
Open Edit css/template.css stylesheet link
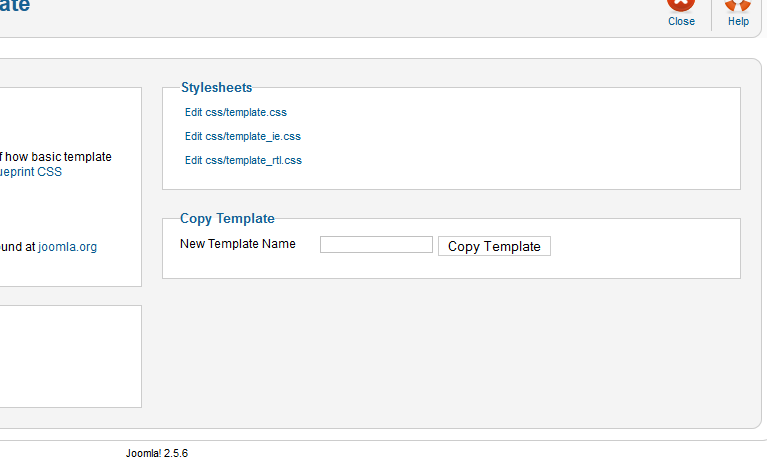(x=236, y=113)
